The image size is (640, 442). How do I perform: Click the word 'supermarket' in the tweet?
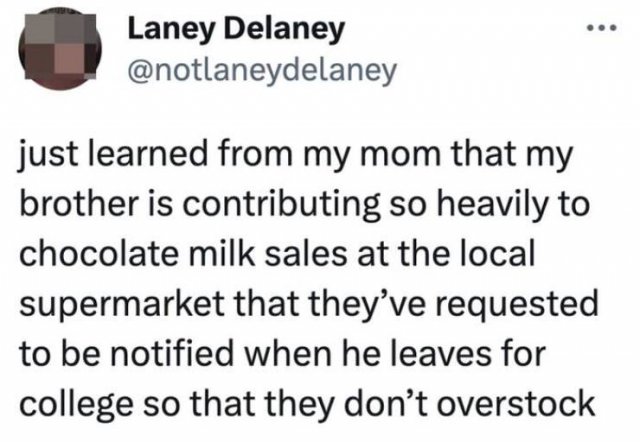121,305
